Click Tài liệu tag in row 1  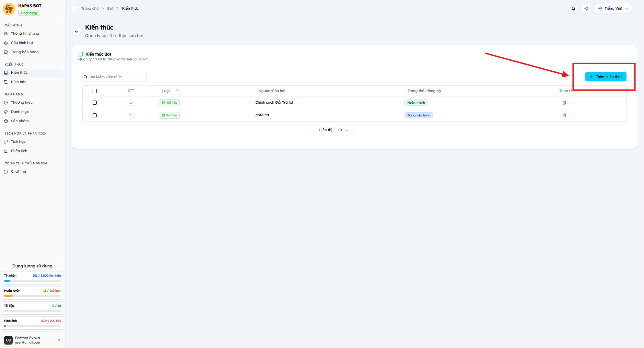[x=169, y=103]
